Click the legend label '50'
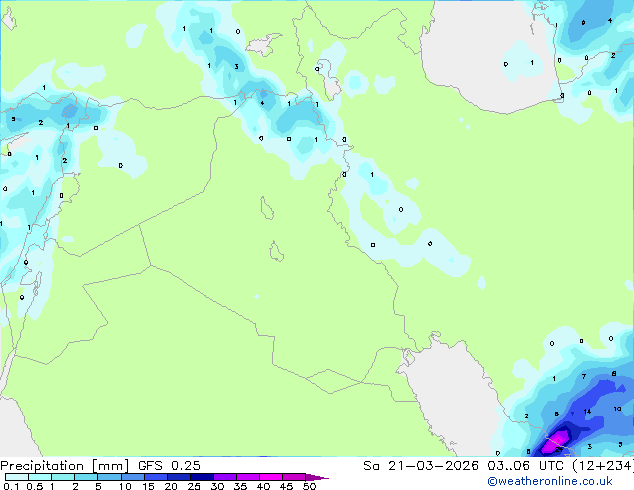The image size is (634, 490). 310,486
